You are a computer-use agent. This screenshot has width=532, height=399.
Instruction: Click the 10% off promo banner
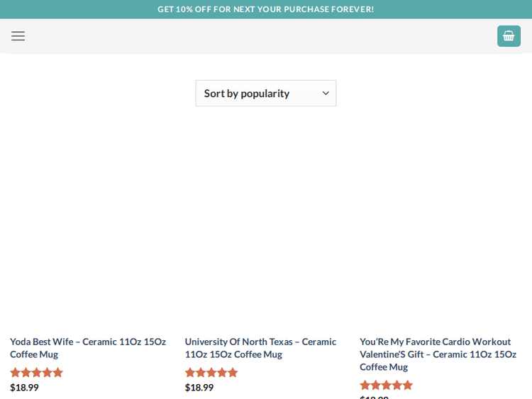265,9
